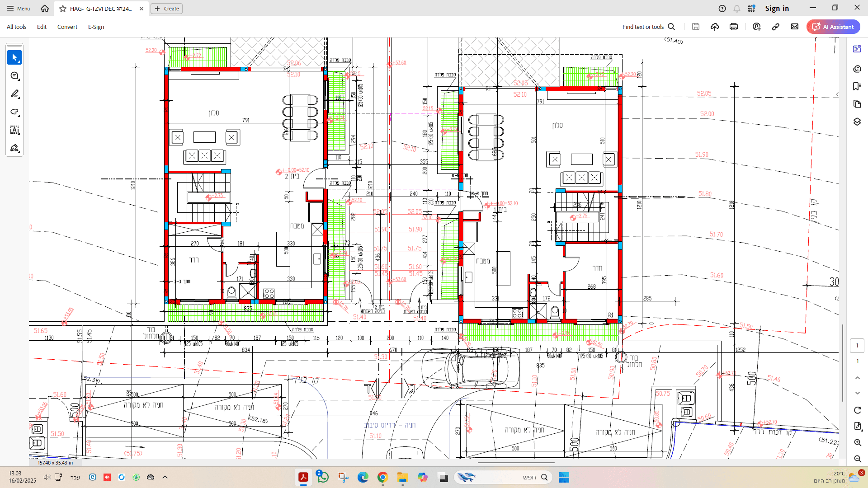Image resolution: width=868 pixels, height=488 pixels.
Task: Open the add comment tool
Action: point(14,76)
